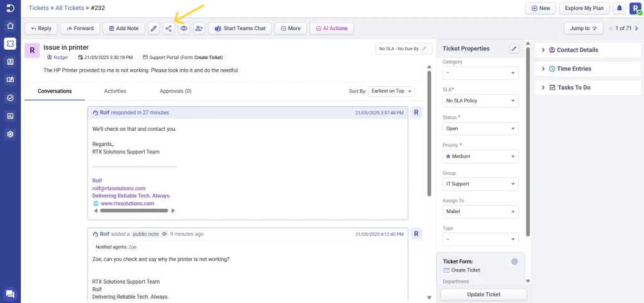Screen dimensions: 644x303
Task: Click the pencil Edit ticket toolbar icon
Action: pyautogui.click(x=153, y=29)
